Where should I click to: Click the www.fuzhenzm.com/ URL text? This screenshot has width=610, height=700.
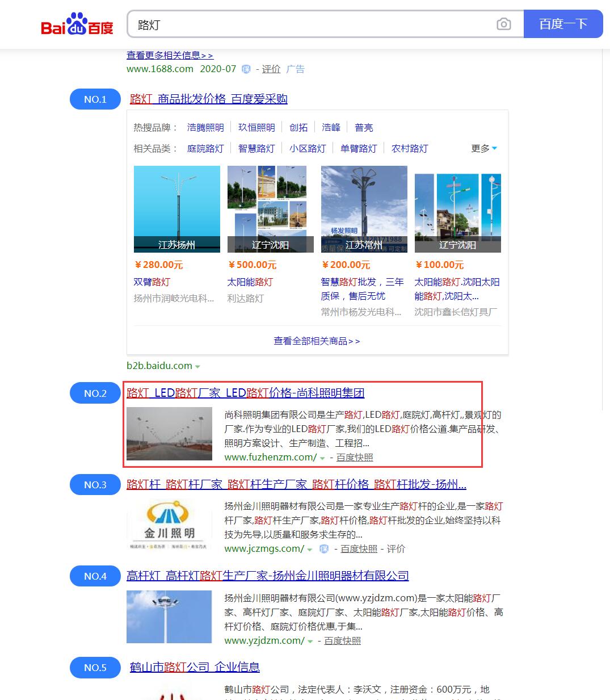[x=271, y=458]
